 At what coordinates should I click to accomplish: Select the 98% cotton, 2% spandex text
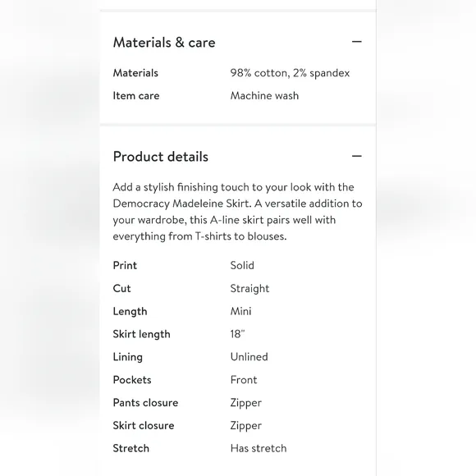[290, 73]
